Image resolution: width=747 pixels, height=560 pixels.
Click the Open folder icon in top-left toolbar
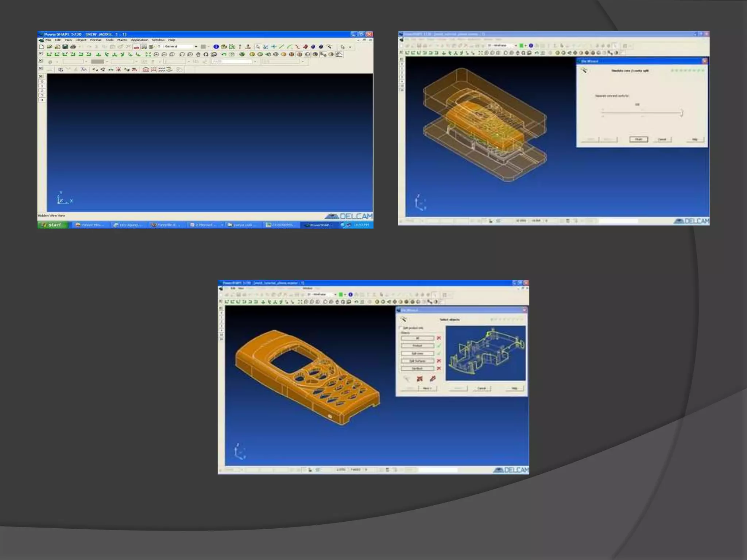(49, 47)
